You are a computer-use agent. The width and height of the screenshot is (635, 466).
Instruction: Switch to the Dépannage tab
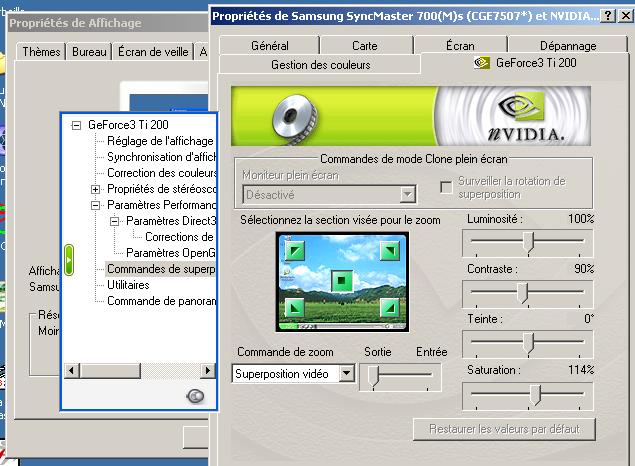click(x=568, y=46)
